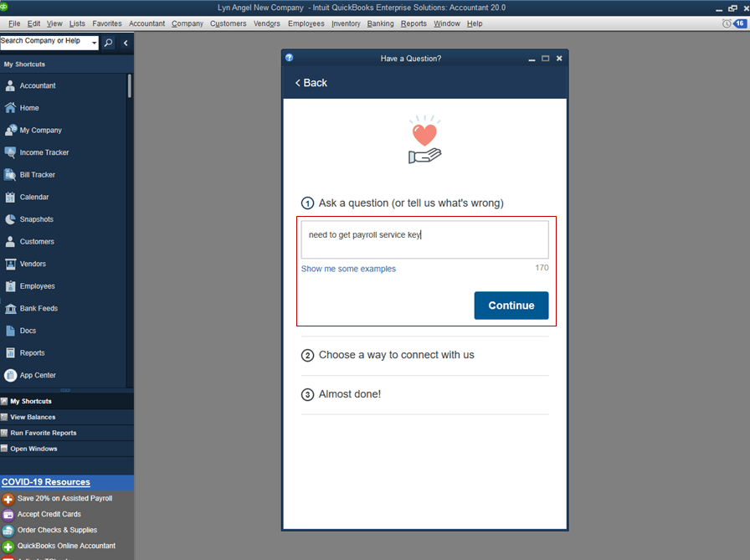Minimize the Have a Question dialog
This screenshot has height=560, width=750.
click(x=532, y=59)
